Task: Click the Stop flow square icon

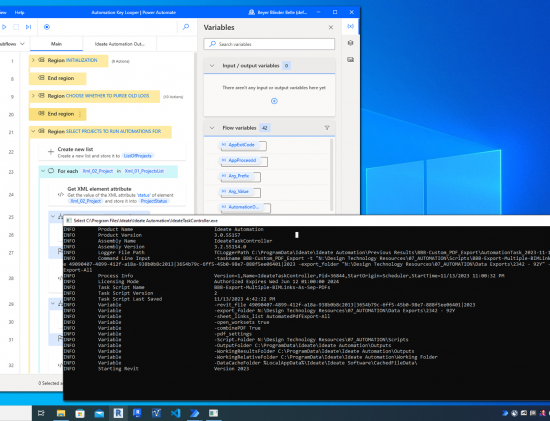Action: (x=16, y=27)
